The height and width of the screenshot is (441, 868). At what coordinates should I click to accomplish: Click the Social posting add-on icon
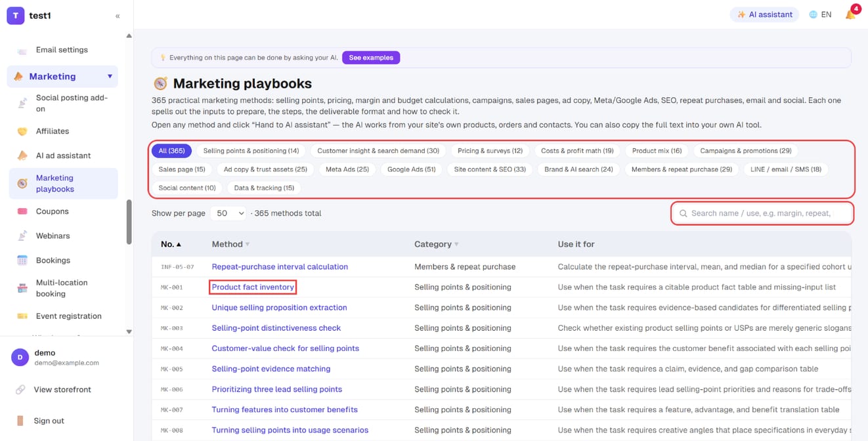click(22, 103)
